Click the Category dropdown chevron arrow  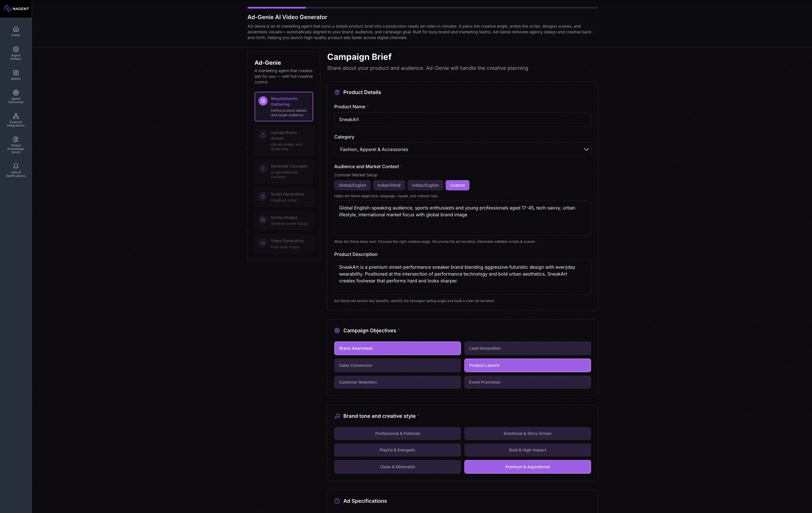click(x=586, y=150)
